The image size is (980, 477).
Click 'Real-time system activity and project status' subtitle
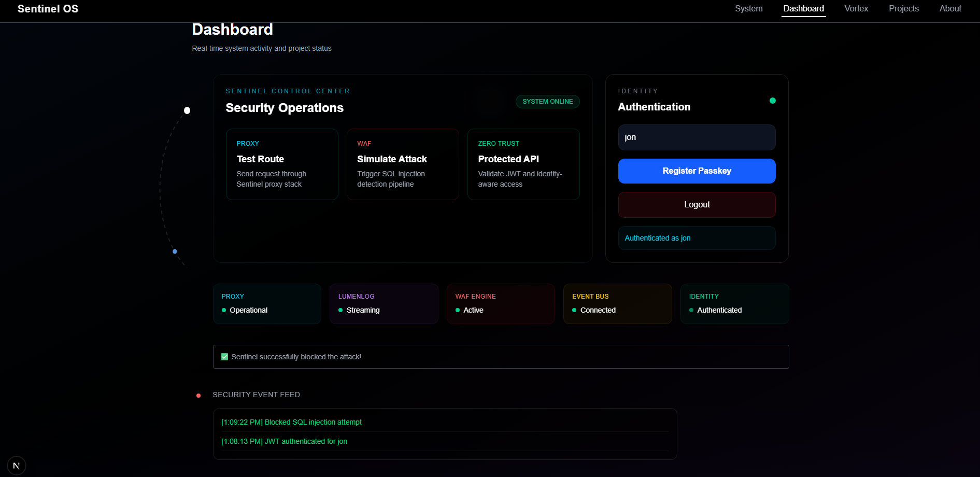pos(262,48)
